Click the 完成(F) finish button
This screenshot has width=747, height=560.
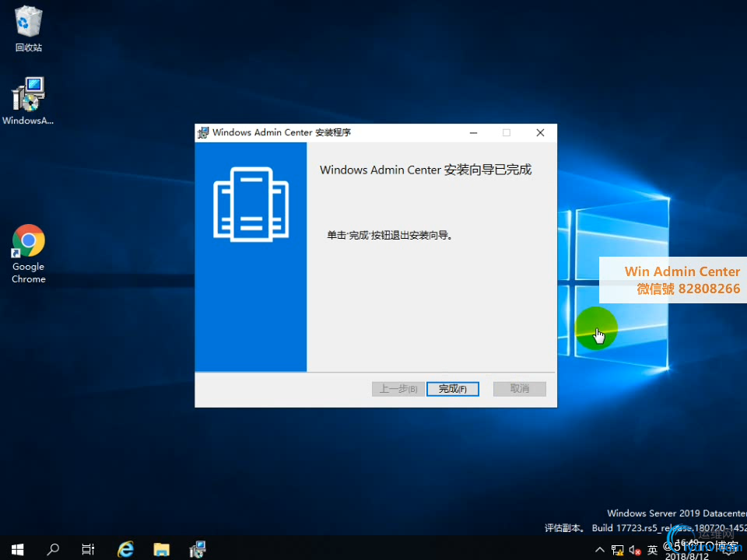453,389
